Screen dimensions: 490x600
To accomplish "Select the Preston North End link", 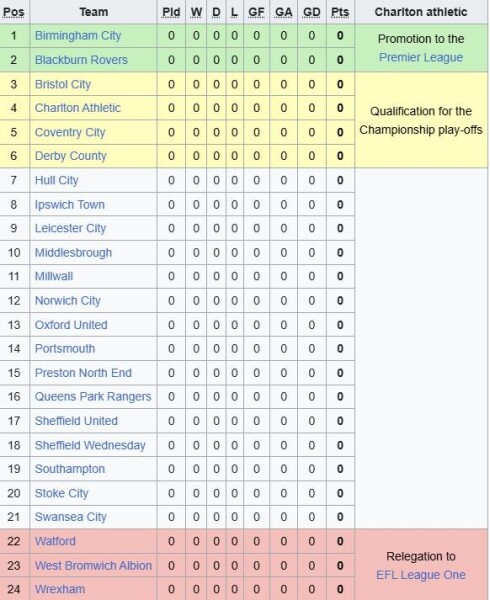I will click(x=83, y=373).
